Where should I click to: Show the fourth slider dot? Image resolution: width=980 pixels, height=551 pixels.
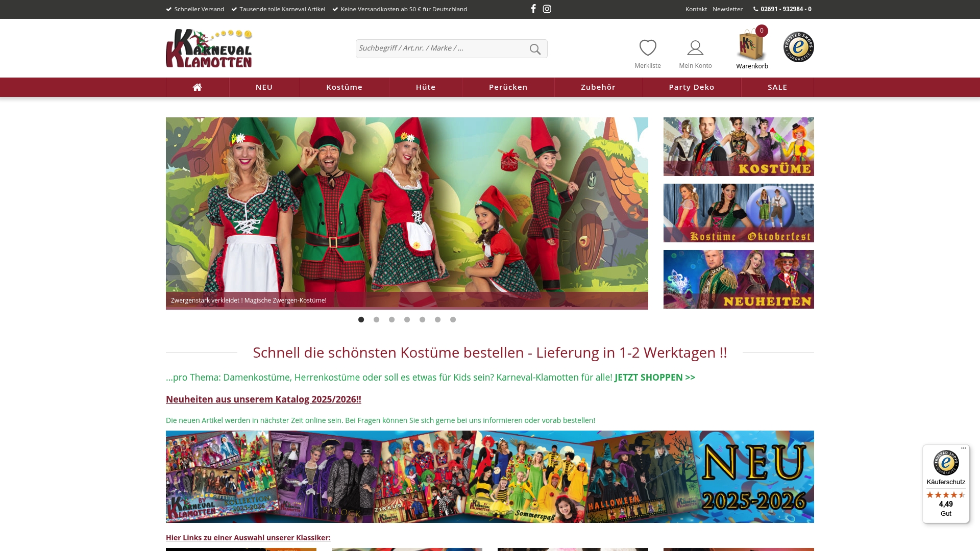(407, 320)
